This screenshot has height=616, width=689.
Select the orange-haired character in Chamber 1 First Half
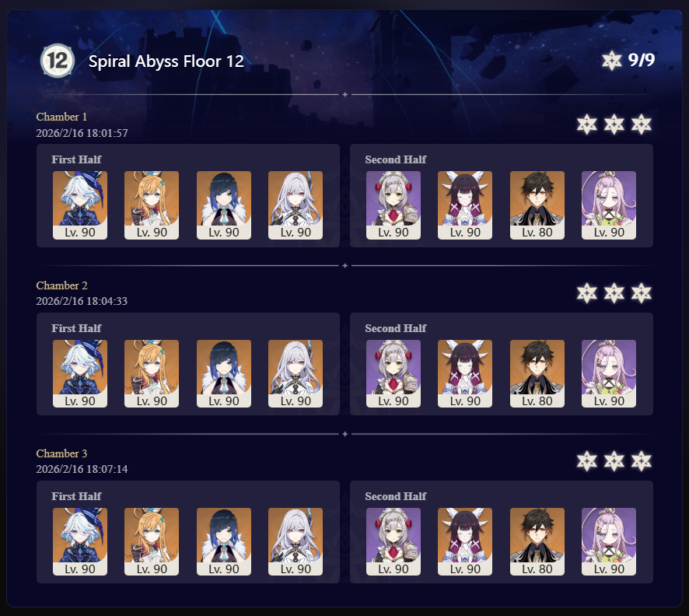152,205
